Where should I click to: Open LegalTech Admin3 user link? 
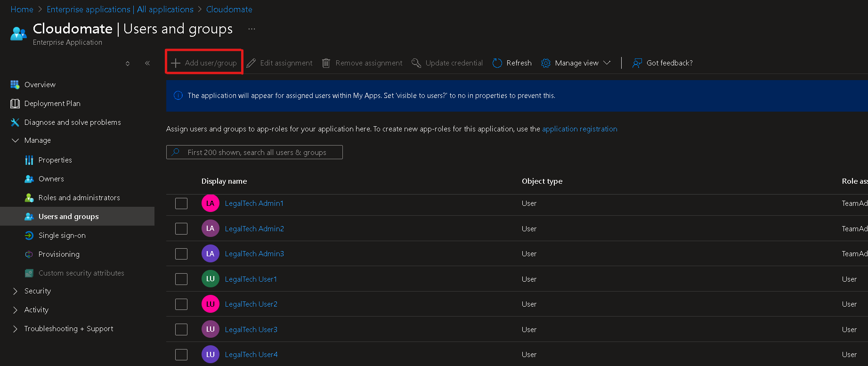[x=254, y=254]
